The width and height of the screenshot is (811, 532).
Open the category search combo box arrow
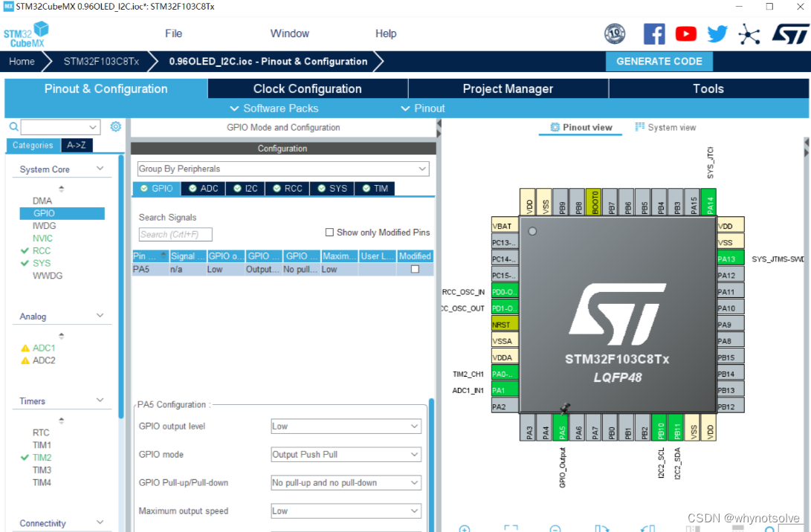pos(93,126)
